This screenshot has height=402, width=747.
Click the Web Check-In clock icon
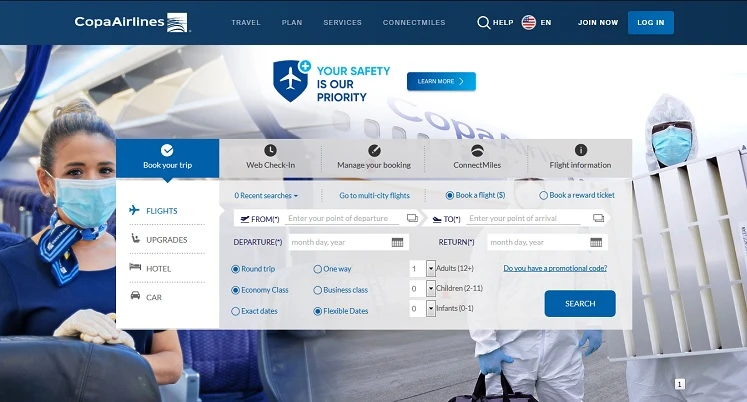(270, 150)
